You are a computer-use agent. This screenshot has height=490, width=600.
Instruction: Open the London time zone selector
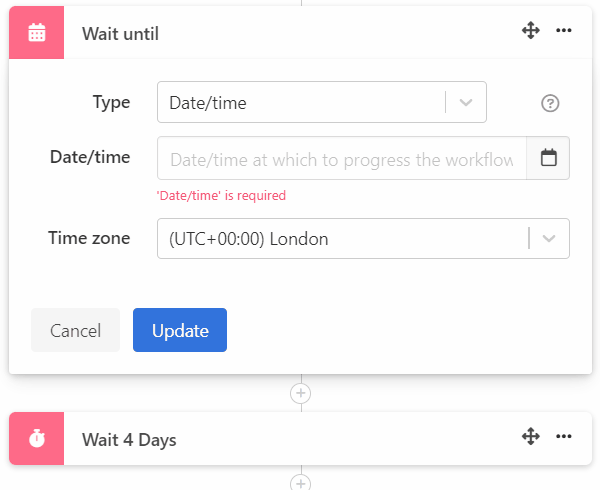(x=340, y=239)
